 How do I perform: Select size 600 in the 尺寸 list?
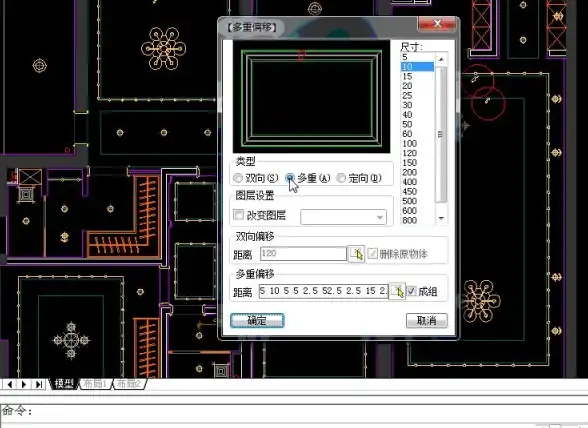click(x=417, y=210)
